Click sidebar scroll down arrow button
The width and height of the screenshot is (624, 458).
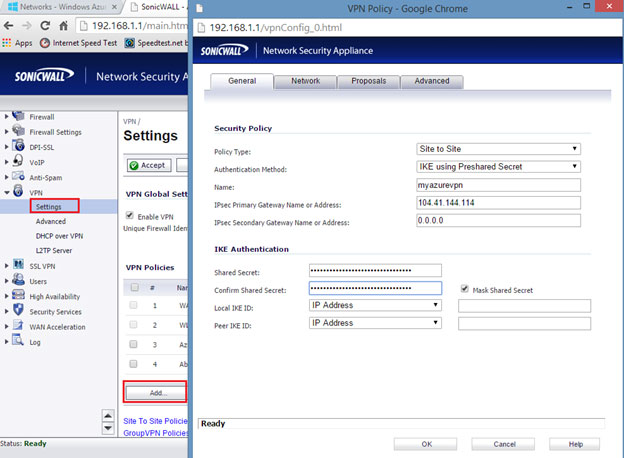click(x=108, y=428)
